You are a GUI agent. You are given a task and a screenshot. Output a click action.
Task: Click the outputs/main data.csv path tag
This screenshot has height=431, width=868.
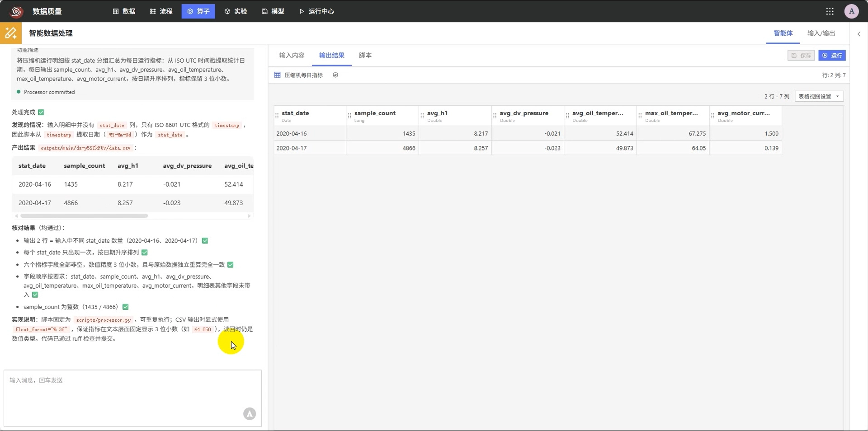click(86, 148)
